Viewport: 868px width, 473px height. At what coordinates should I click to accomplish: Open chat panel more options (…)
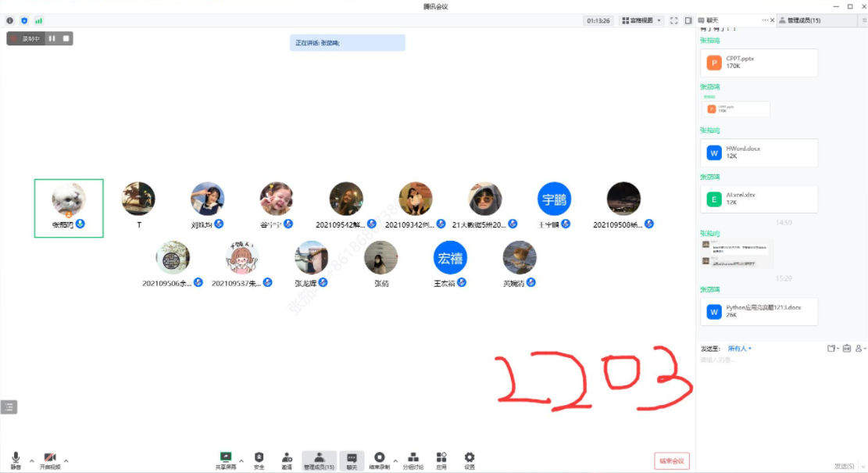765,20
